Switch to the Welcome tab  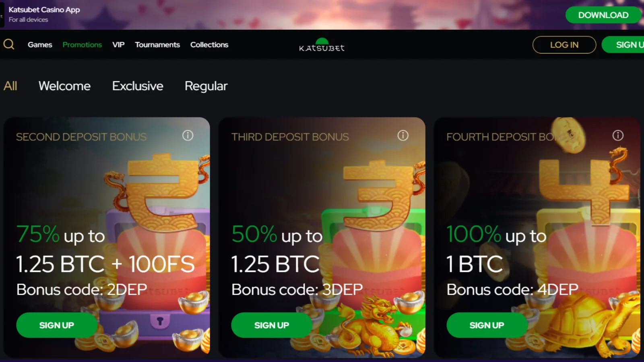click(64, 86)
